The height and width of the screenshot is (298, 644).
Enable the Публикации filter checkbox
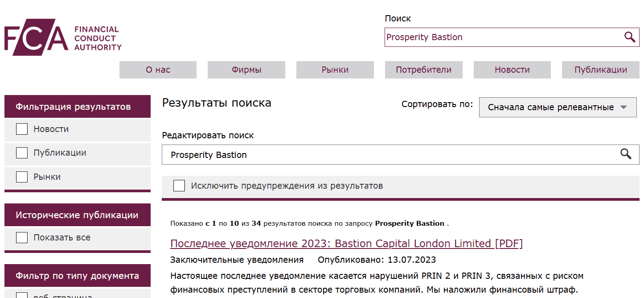pyautogui.click(x=22, y=153)
